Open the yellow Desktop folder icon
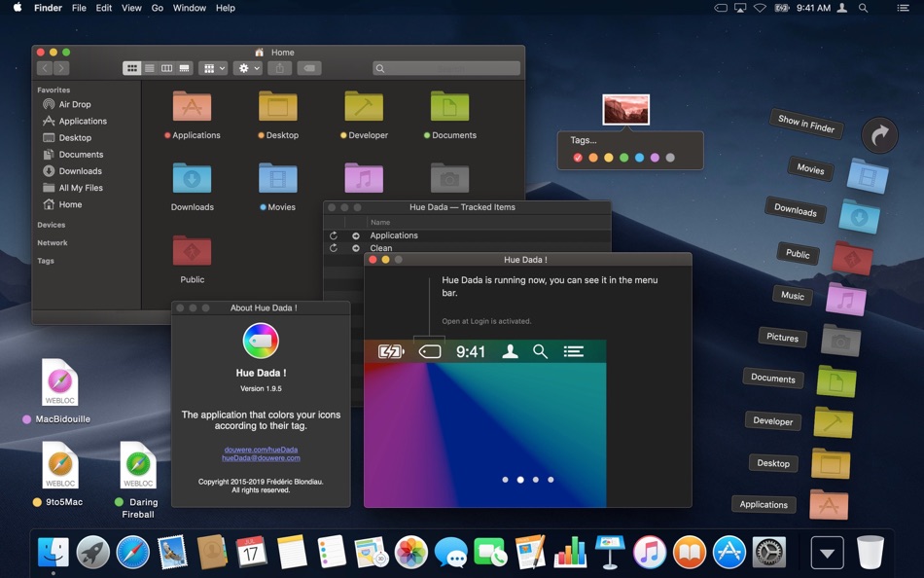This screenshot has height=578, width=924. click(277, 106)
